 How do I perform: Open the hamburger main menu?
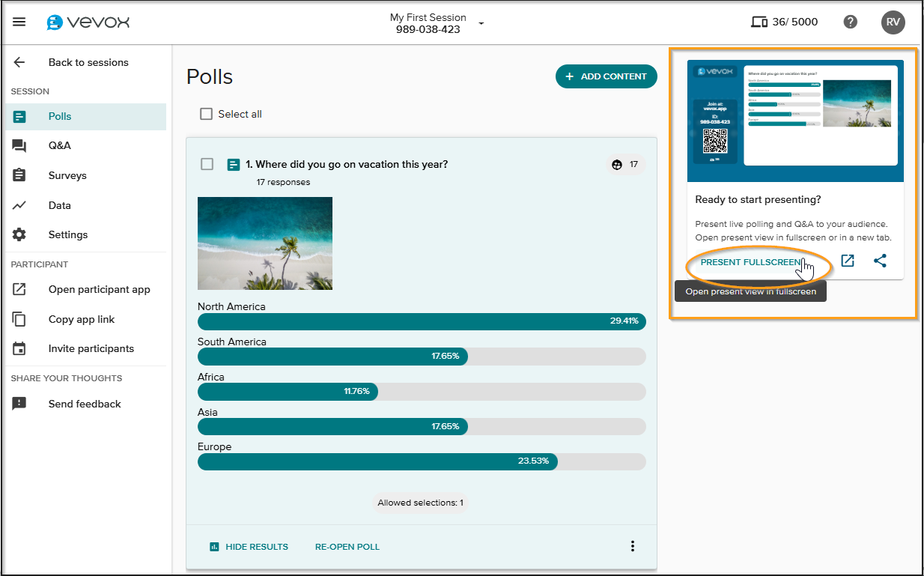pos(19,22)
